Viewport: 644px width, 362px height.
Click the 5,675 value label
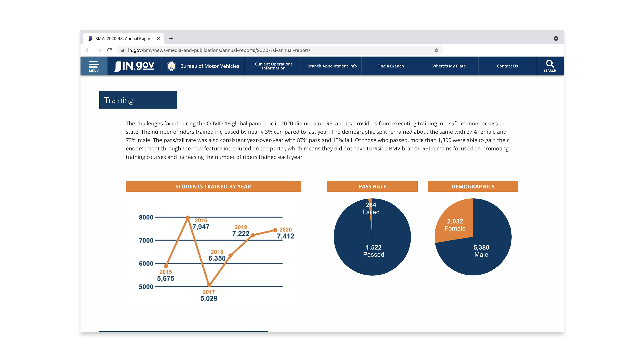166,278
